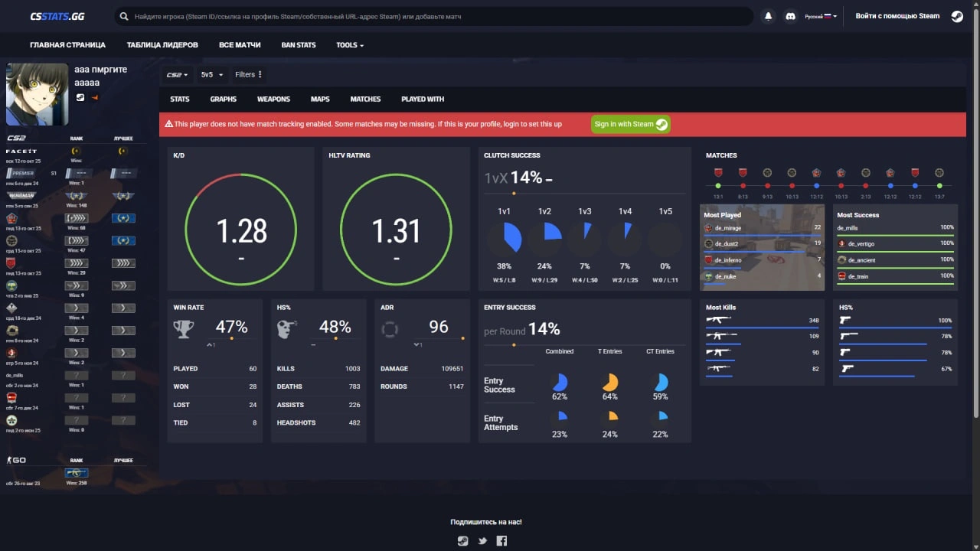Open the player's FACEIT profile icon

click(95, 97)
